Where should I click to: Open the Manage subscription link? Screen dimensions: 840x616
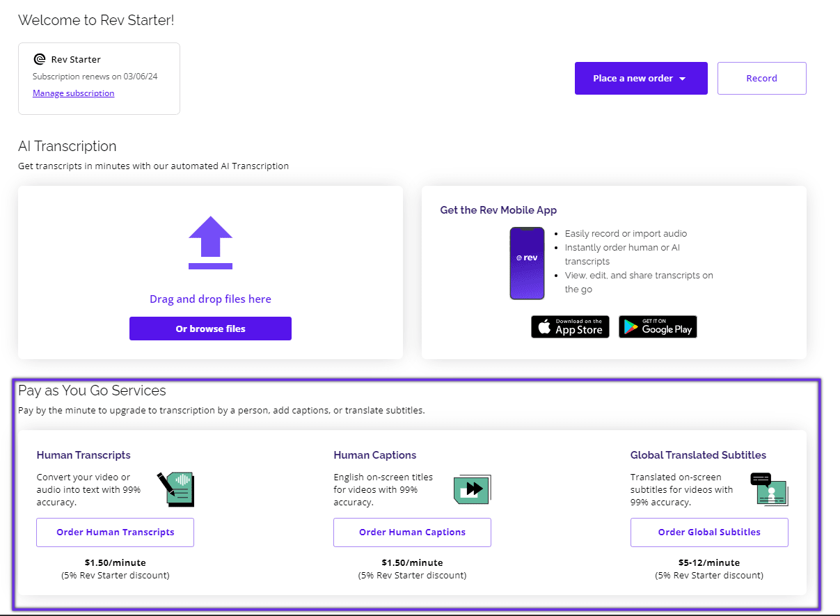(x=73, y=93)
